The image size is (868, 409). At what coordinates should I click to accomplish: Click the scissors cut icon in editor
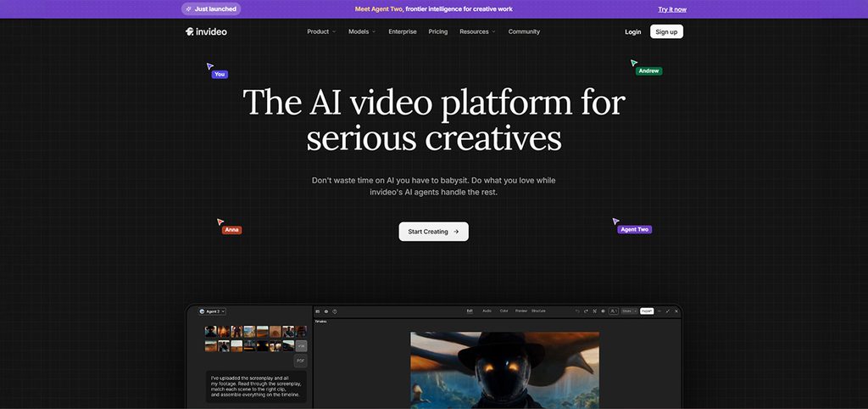594,311
